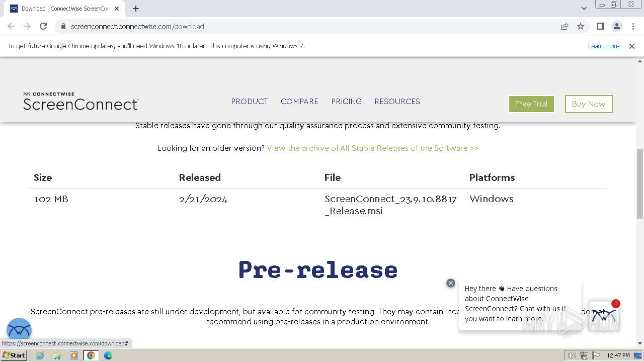Open the PRICING menu item
This screenshot has height=362, width=644.
(346, 102)
